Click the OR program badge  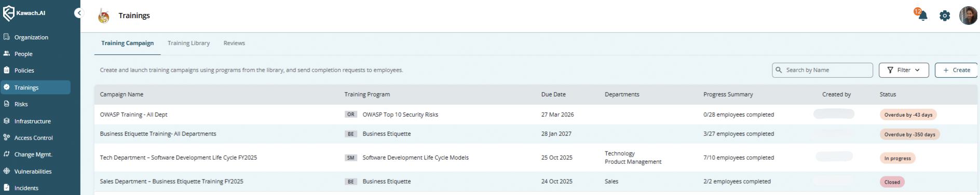[x=351, y=115]
